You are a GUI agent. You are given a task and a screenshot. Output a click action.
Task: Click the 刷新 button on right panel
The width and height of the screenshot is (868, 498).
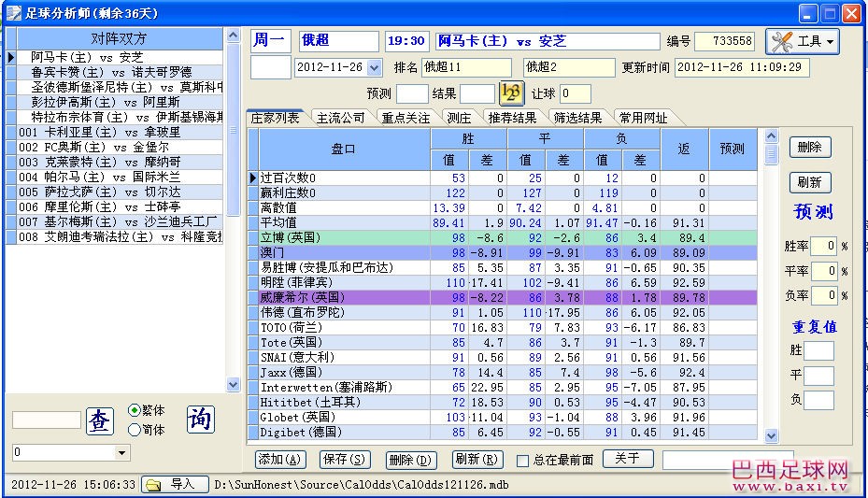810,182
